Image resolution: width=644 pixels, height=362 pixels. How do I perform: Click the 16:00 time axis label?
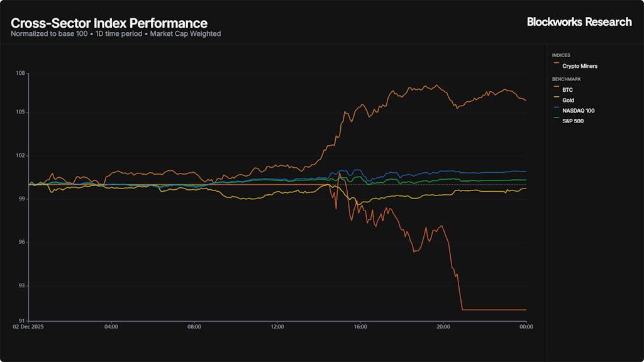click(360, 327)
